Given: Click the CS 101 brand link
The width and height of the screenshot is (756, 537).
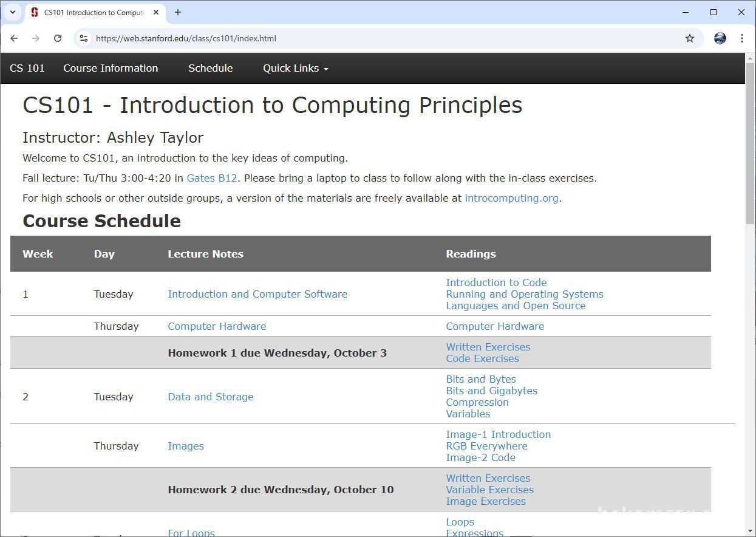Looking at the screenshot, I should [x=27, y=68].
